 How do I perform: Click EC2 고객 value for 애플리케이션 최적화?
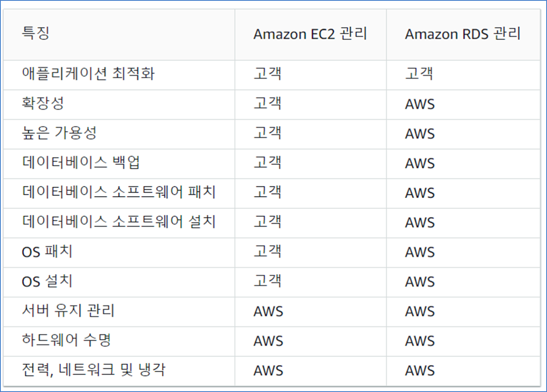click(267, 73)
